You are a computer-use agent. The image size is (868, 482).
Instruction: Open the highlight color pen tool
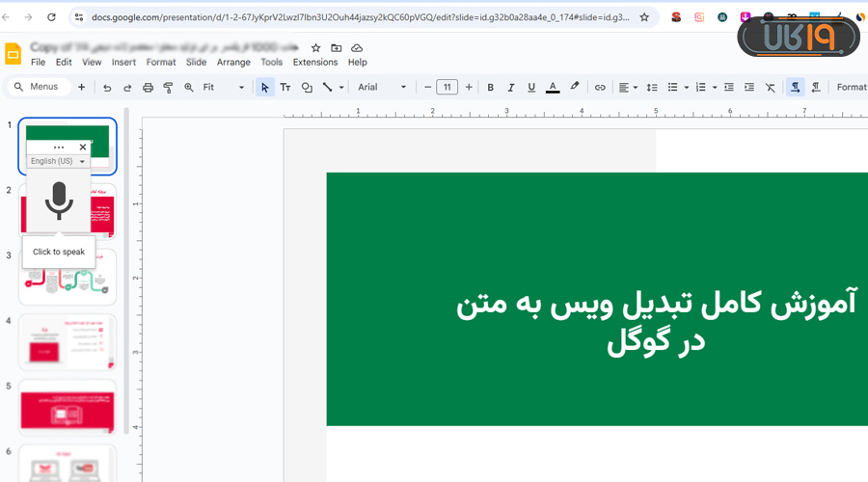click(x=575, y=87)
